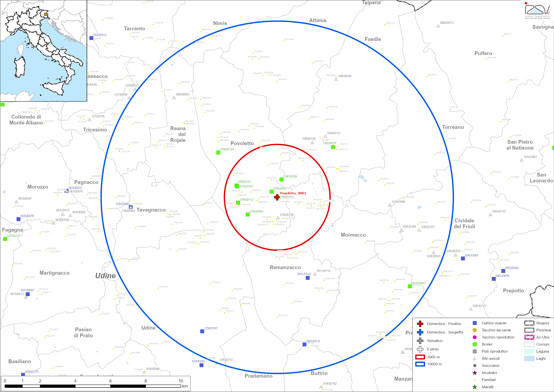Click the Tacchini da carne orange legend dot
Image resolution: width=554 pixels, height=392 pixels.
[x=475, y=330]
